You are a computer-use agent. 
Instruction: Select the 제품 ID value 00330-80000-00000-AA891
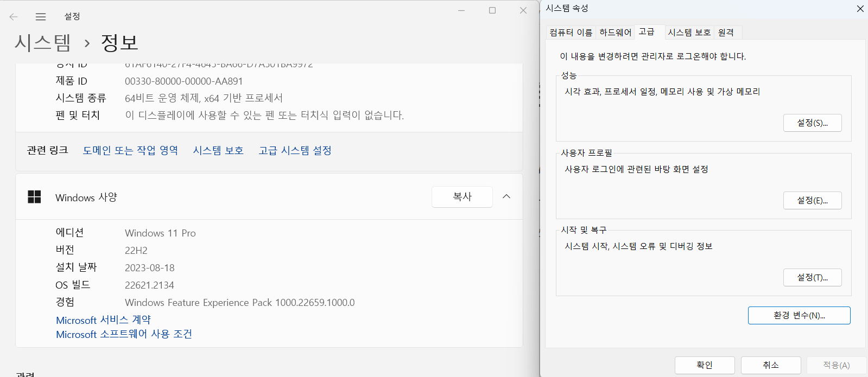coord(184,81)
